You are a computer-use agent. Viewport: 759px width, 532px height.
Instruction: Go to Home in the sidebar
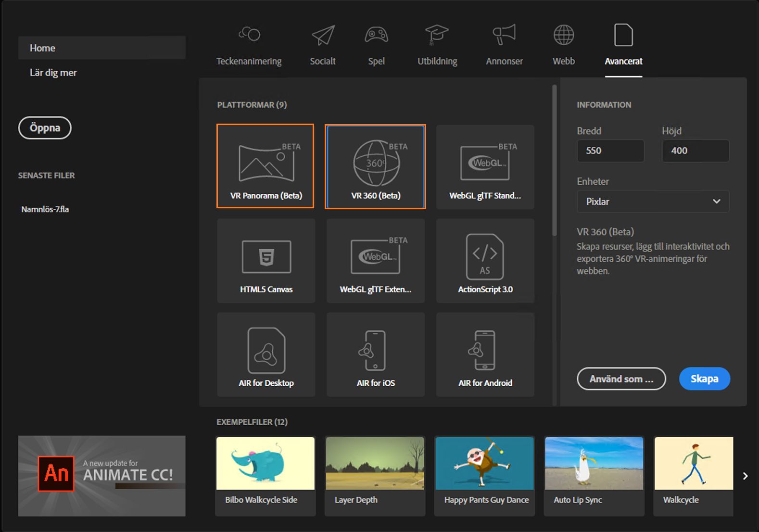click(x=102, y=48)
